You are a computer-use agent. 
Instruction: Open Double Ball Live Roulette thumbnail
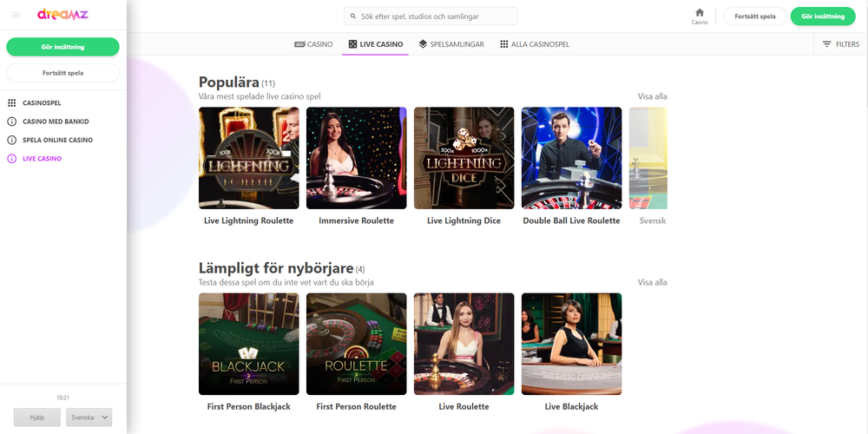click(571, 158)
